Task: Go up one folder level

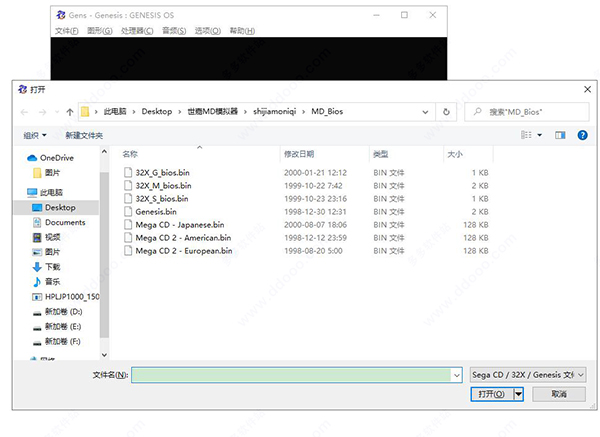Action: point(70,112)
